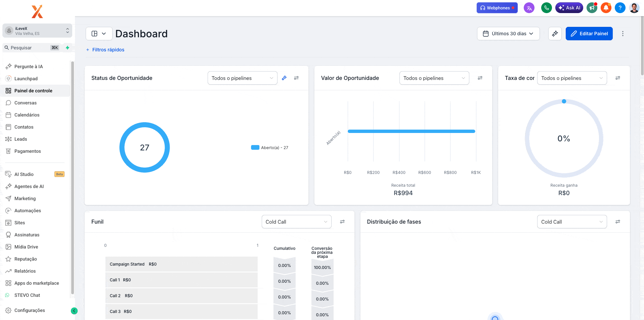This screenshot has width=644, height=320.
Task: Open Apps do marketplace
Action: point(36,283)
